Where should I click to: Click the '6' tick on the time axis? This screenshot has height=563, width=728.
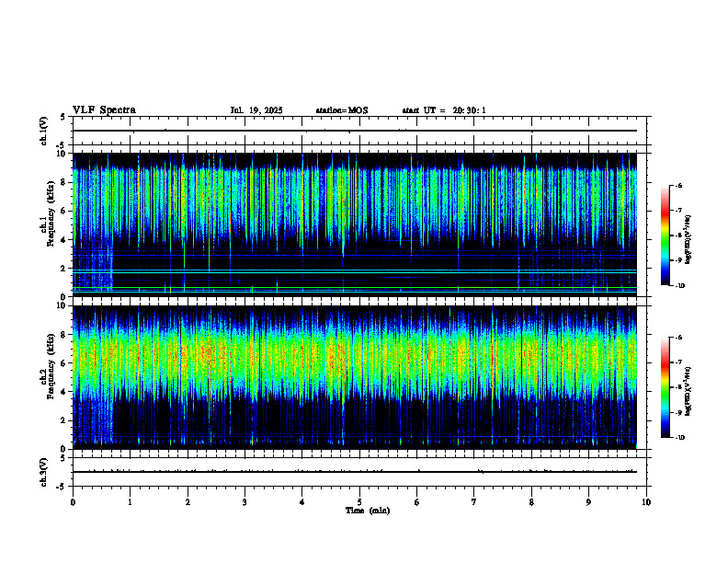[x=417, y=502]
